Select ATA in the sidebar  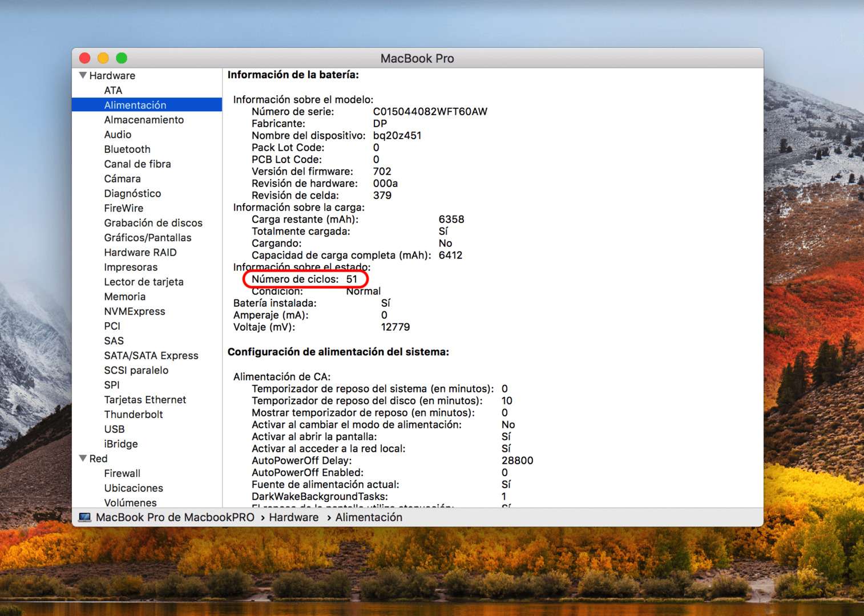point(113,90)
